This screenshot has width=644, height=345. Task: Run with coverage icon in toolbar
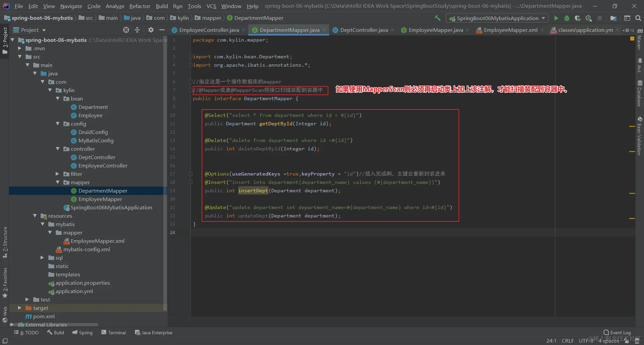pyautogui.click(x=578, y=18)
